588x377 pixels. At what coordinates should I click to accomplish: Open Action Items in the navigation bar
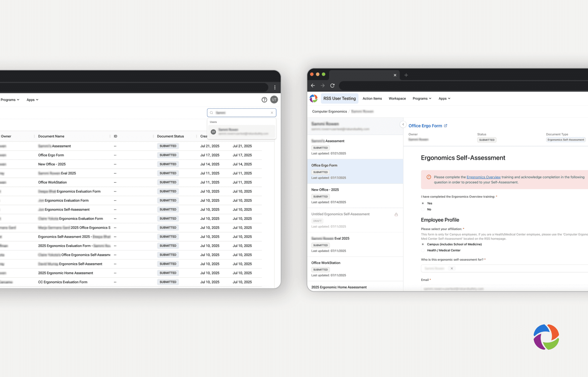(372, 98)
